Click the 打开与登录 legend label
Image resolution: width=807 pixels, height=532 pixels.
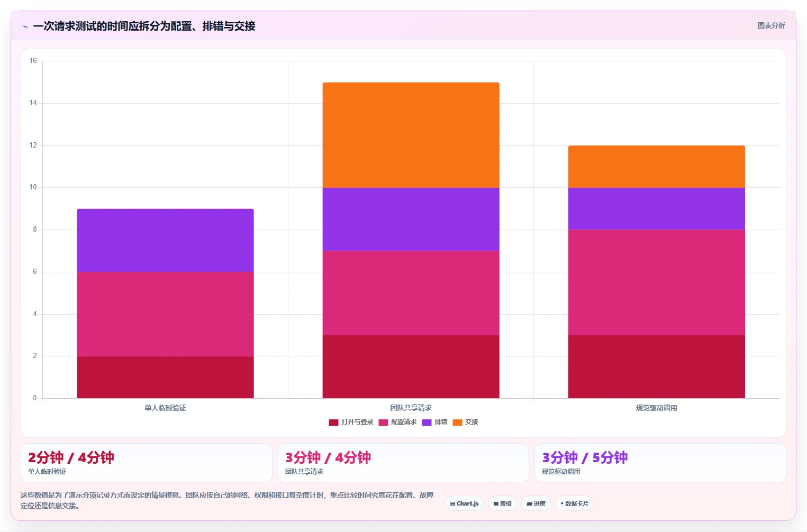(357, 422)
